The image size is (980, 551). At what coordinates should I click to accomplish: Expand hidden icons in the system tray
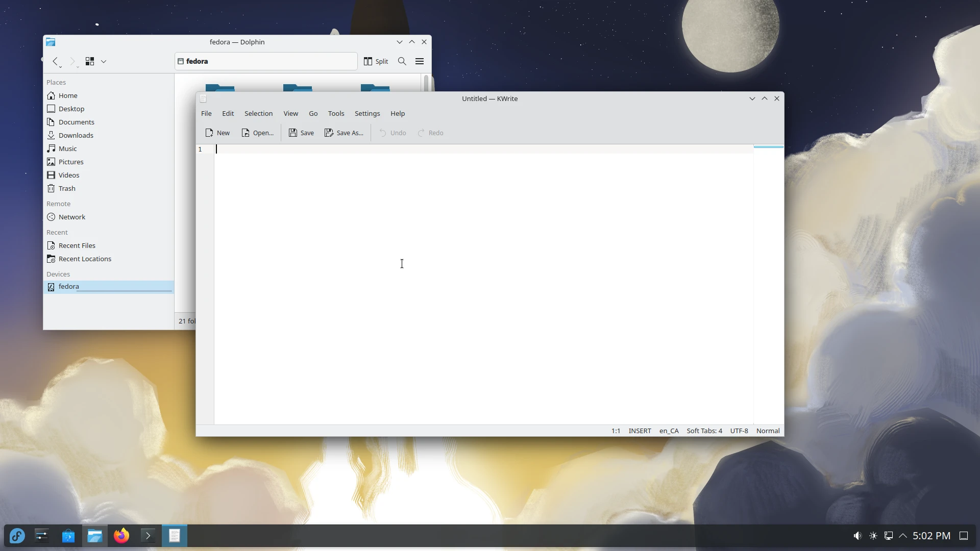pyautogui.click(x=903, y=535)
